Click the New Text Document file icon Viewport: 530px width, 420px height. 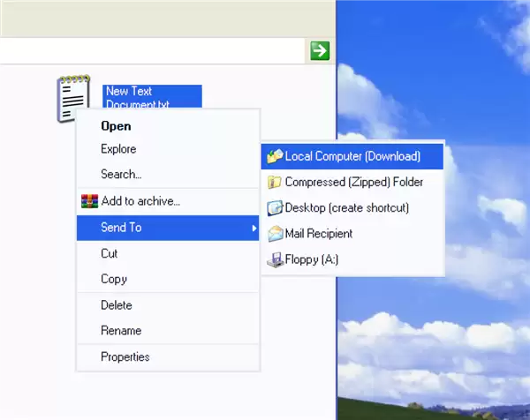point(72,97)
